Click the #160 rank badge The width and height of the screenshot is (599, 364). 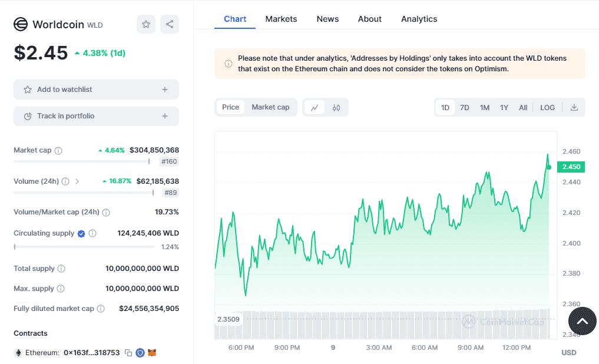point(169,161)
